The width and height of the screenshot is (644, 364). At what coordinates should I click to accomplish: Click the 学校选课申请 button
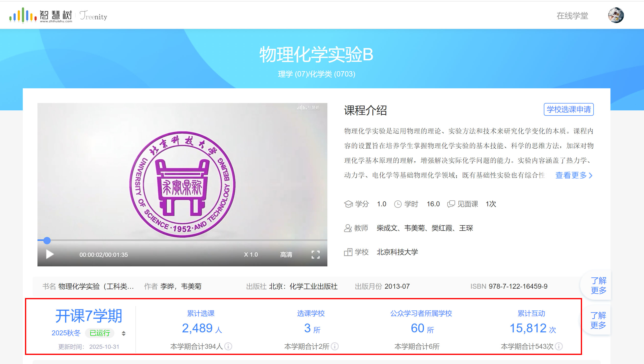[x=569, y=109]
